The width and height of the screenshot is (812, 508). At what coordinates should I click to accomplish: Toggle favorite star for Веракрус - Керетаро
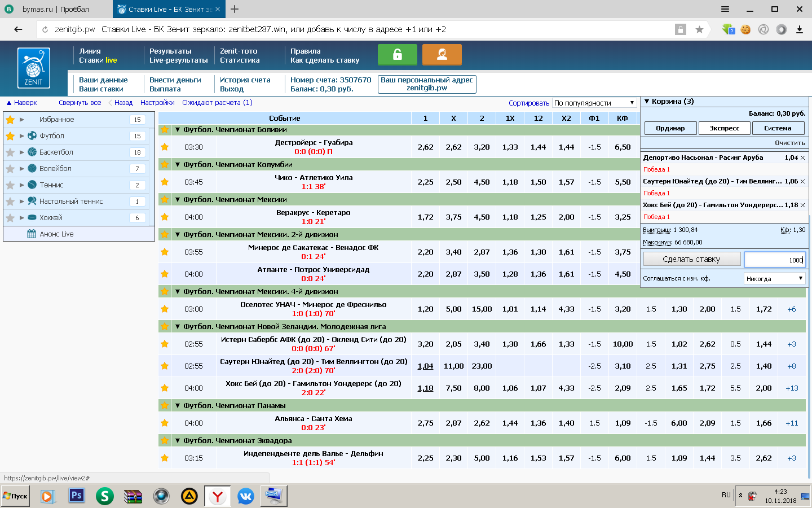[x=165, y=217]
